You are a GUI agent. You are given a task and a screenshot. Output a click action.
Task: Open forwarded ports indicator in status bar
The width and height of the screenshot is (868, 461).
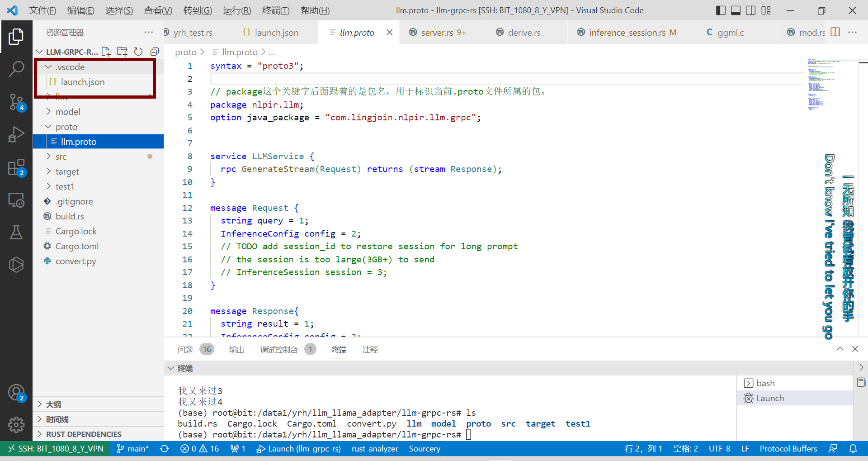[x=238, y=448]
